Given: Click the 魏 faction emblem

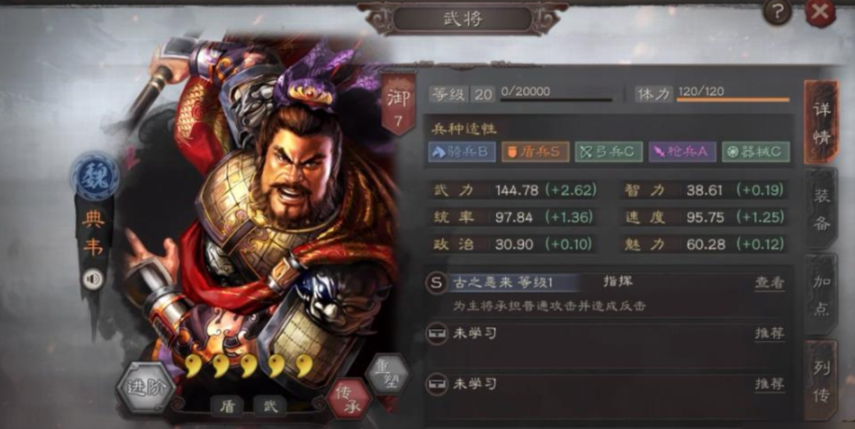Looking at the screenshot, I should 94,176.
